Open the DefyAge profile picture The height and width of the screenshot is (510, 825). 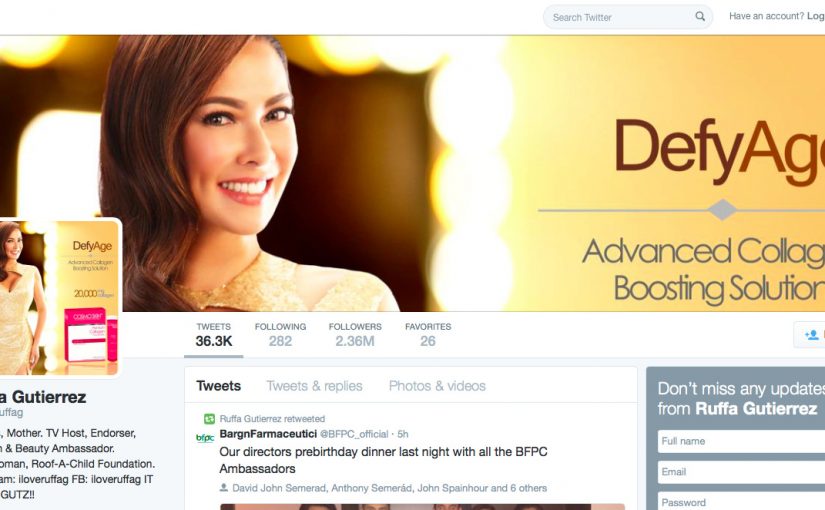tap(59, 298)
